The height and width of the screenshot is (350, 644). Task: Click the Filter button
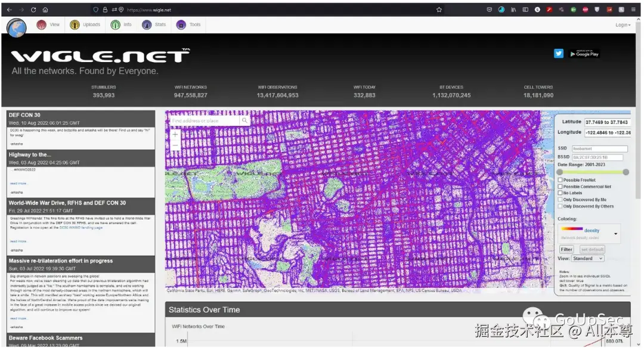coord(566,249)
